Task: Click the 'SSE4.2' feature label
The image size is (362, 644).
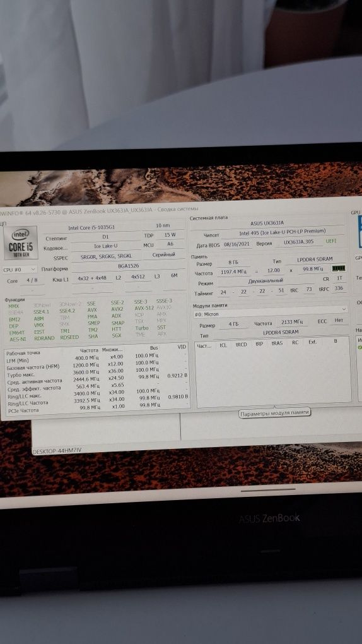Action: (x=67, y=311)
